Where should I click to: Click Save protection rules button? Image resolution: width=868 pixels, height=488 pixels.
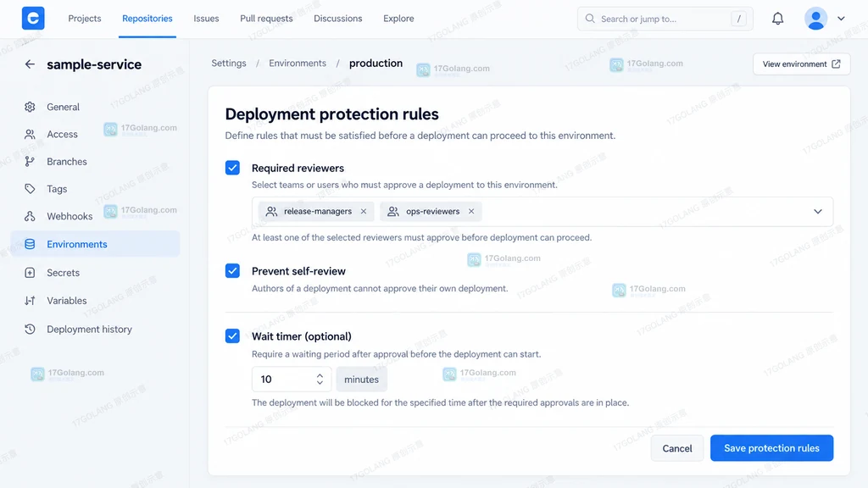point(771,448)
